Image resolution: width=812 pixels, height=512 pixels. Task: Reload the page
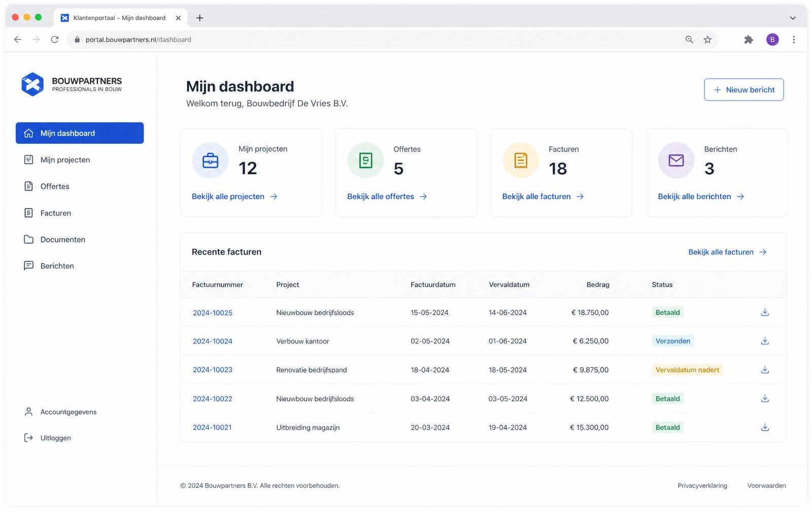[x=55, y=40]
